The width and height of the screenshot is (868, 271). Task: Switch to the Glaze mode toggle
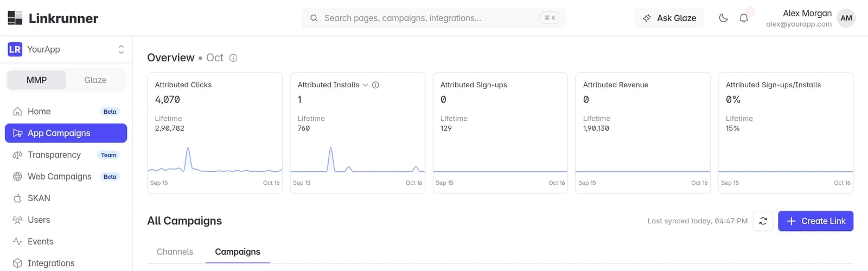[95, 80]
